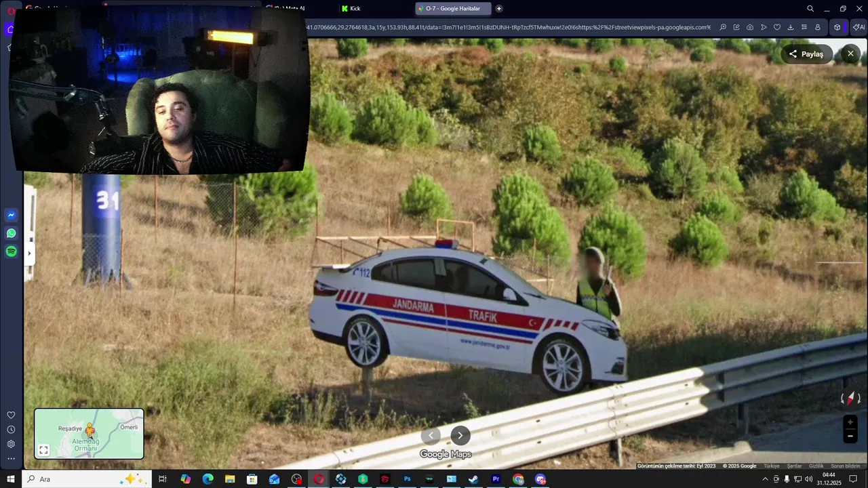This screenshot has height=488, width=868.
Task: Expand the Street View side panel arrow
Action: pyautogui.click(x=29, y=253)
